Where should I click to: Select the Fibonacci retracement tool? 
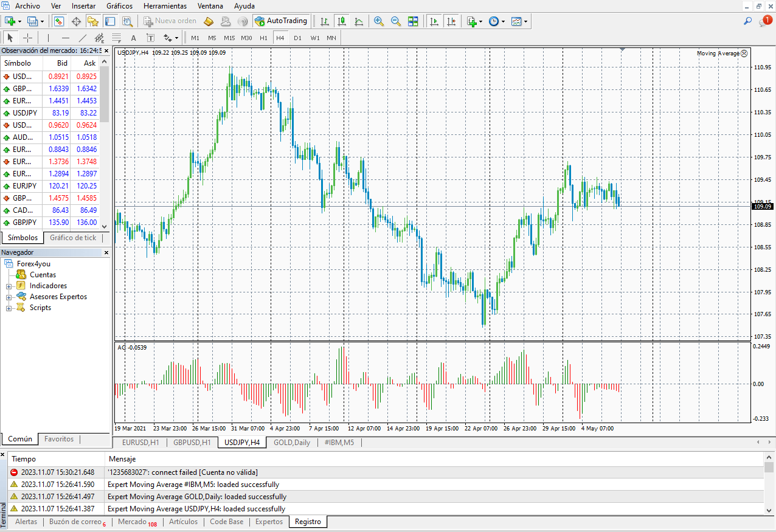[117, 38]
